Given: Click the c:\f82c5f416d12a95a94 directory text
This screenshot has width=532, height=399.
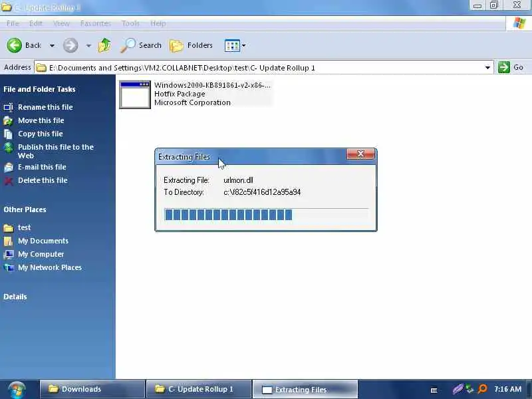Looking at the screenshot, I should 262,192.
